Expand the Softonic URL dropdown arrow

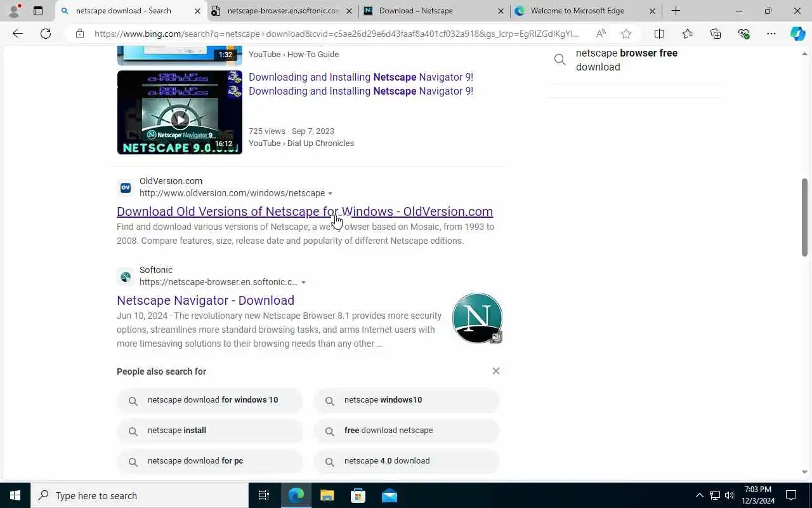[303, 283]
